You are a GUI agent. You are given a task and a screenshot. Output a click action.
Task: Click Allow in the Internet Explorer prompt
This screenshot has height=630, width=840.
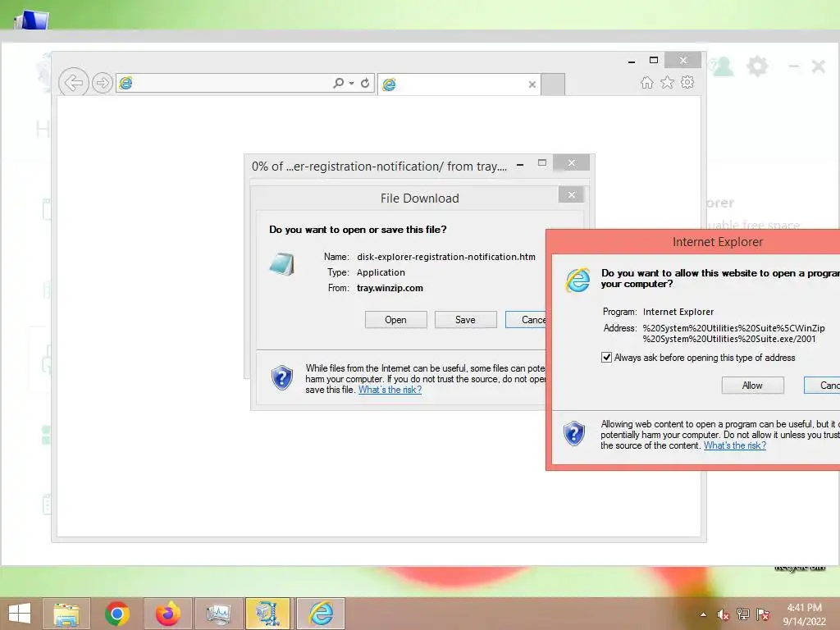[753, 386]
